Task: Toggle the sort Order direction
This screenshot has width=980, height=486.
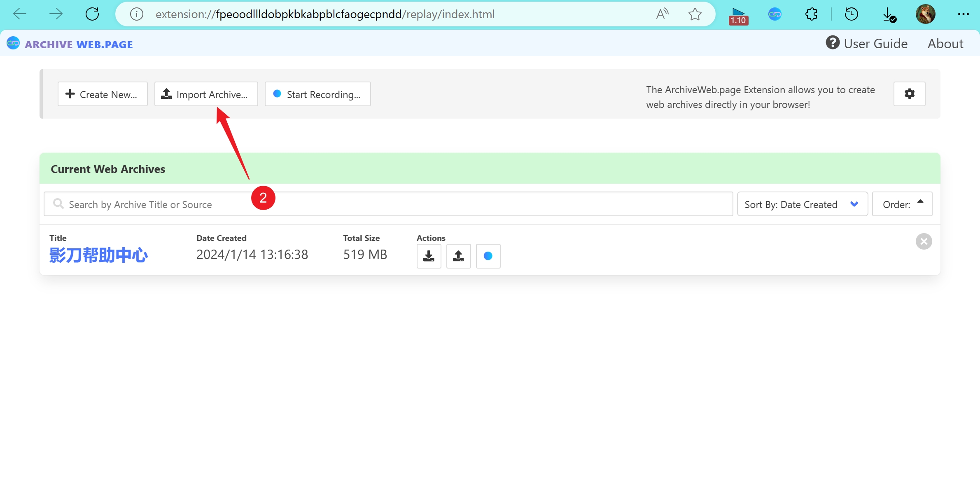Action: (902, 204)
